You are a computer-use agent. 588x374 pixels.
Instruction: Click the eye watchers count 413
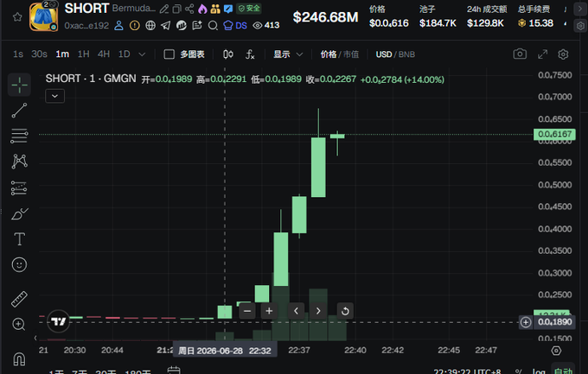[266, 25]
